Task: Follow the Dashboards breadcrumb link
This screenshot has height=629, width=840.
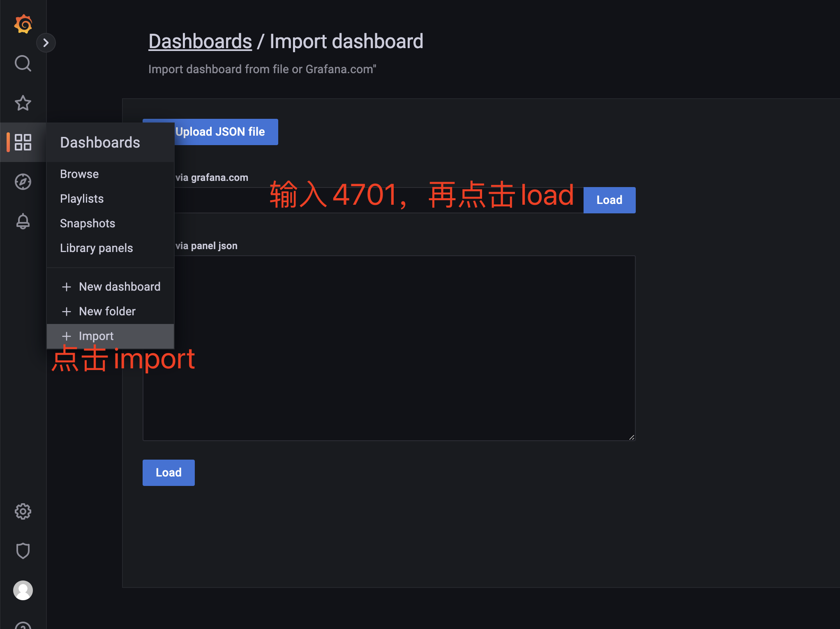Action: [x=200, y=42]
